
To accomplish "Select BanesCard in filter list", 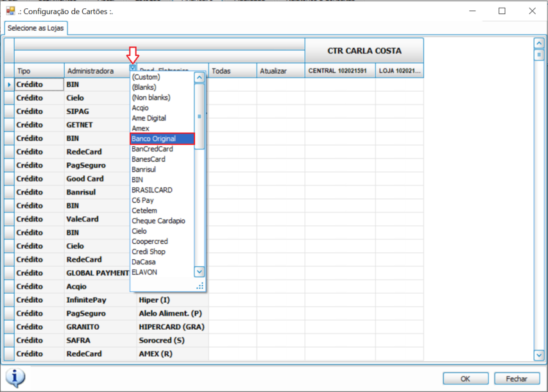I will (162, 159).
